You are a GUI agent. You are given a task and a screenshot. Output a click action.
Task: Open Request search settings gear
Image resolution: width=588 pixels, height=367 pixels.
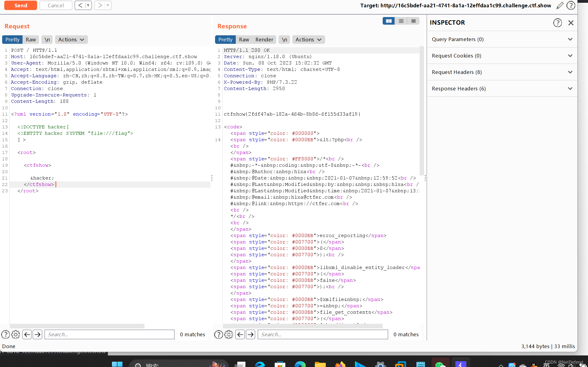(x=16, y=334)
